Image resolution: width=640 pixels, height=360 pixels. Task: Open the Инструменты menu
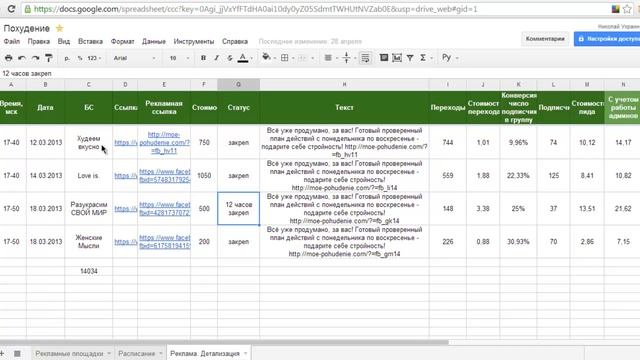tap(193, 42)
